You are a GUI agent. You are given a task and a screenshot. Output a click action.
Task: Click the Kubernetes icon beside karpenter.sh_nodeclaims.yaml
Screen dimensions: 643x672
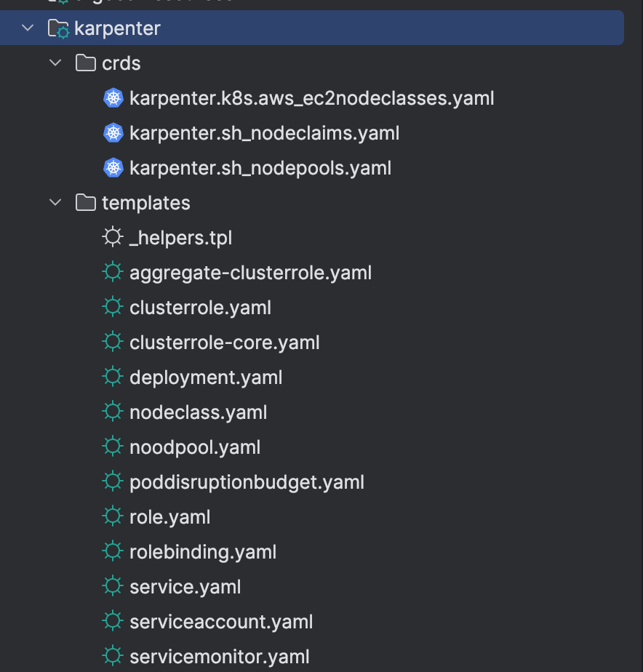[113, 133]
